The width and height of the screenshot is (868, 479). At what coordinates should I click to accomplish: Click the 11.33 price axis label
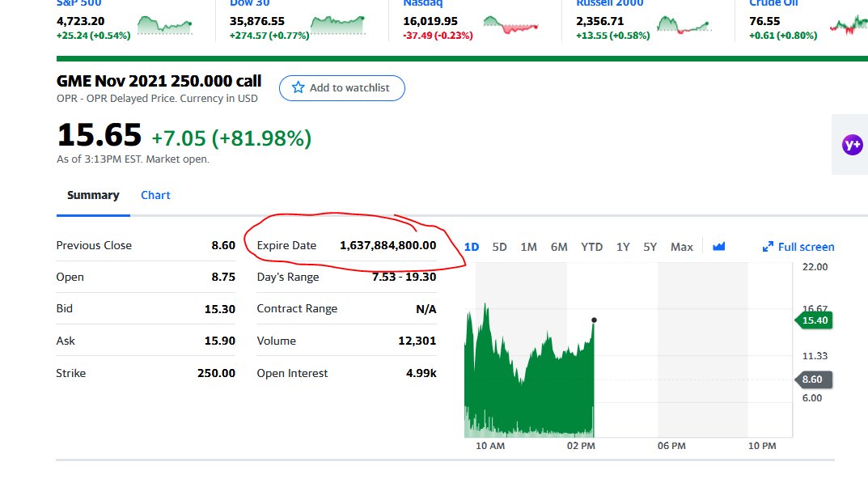[x=815, y=356]
